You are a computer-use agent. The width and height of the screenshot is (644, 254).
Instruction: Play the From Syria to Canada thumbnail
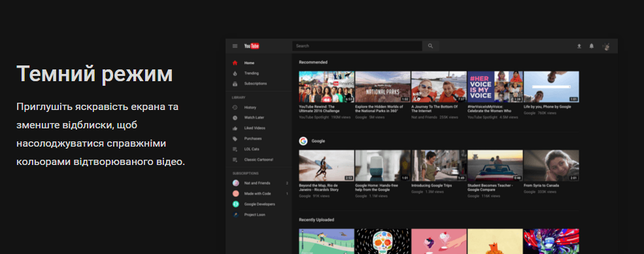click(551, 166)
